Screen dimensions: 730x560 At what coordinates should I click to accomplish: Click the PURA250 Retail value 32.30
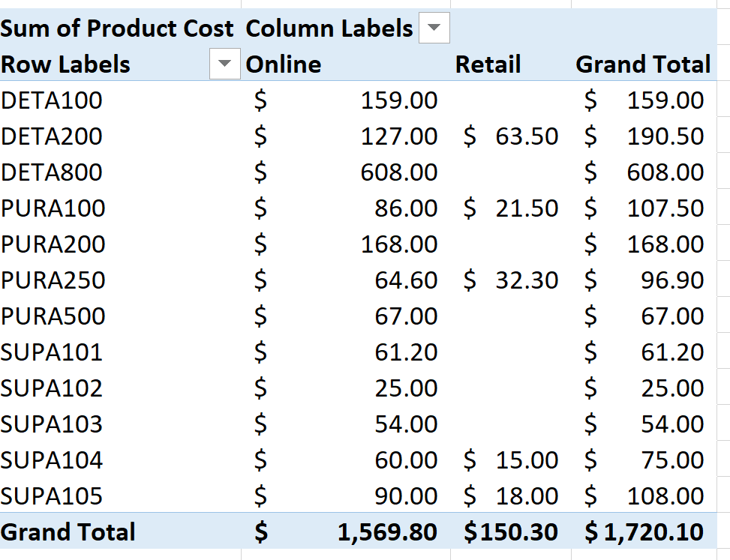[x=526, y=280]
